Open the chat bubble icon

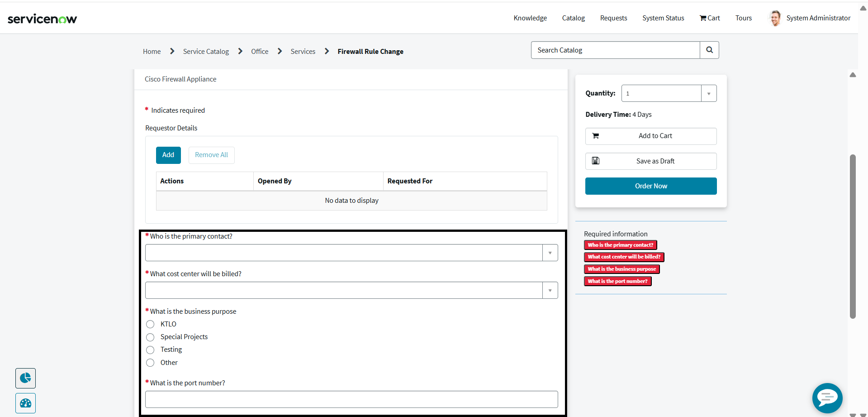pos(827,398)
